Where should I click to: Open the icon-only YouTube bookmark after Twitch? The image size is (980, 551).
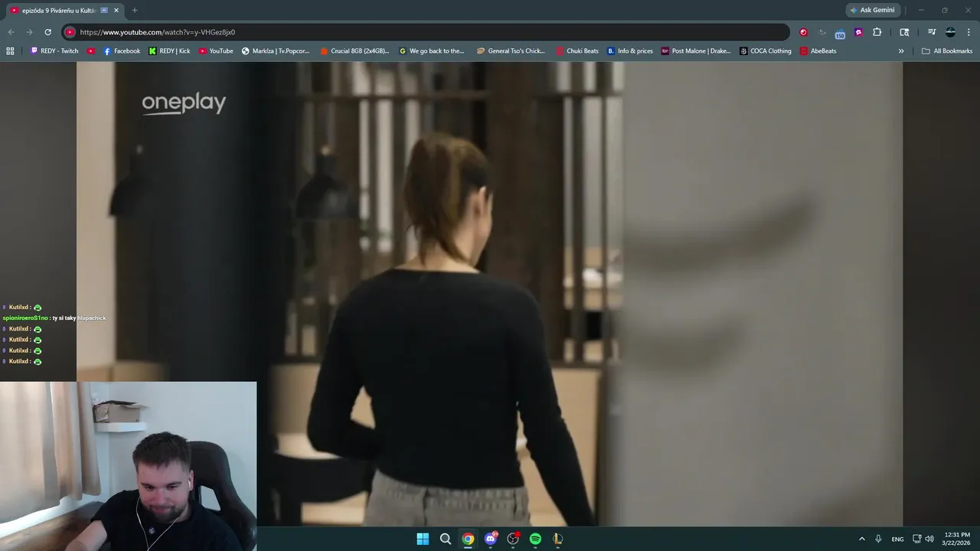91,51
